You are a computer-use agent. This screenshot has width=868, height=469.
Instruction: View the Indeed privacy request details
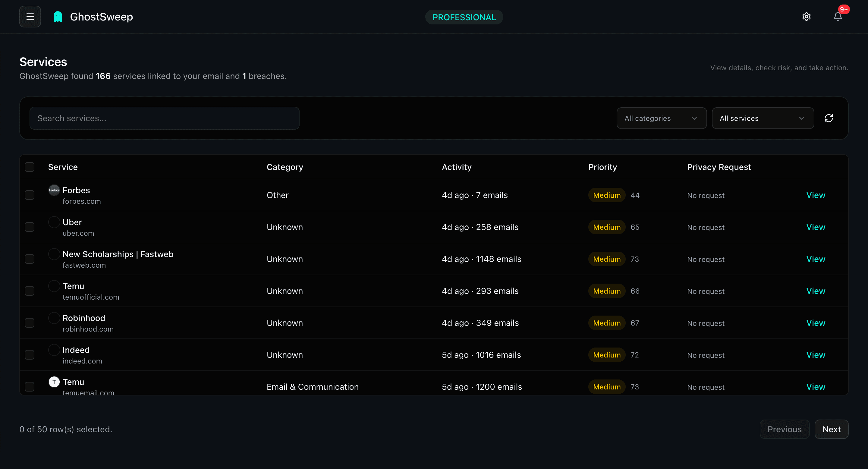pos(816,354)
